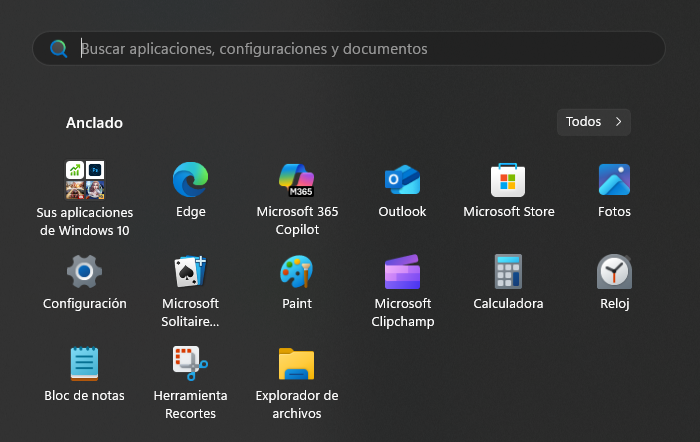
Task: Start Microsoft Solitaire Collection
Action: (x=191, y=271)
